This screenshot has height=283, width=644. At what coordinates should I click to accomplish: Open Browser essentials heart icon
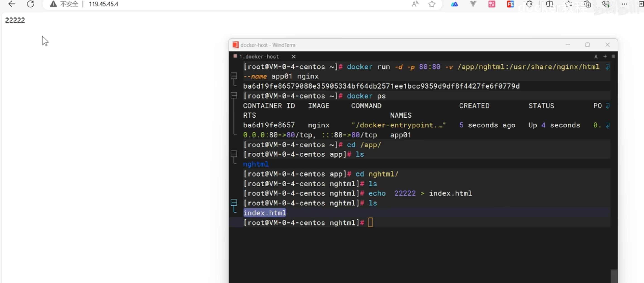(x=606, y=4)
